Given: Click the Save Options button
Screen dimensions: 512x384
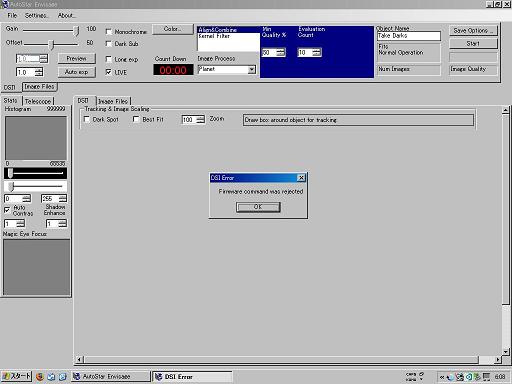Looking at the screenshot, I should pyautogui.click(x=473, y=31).
